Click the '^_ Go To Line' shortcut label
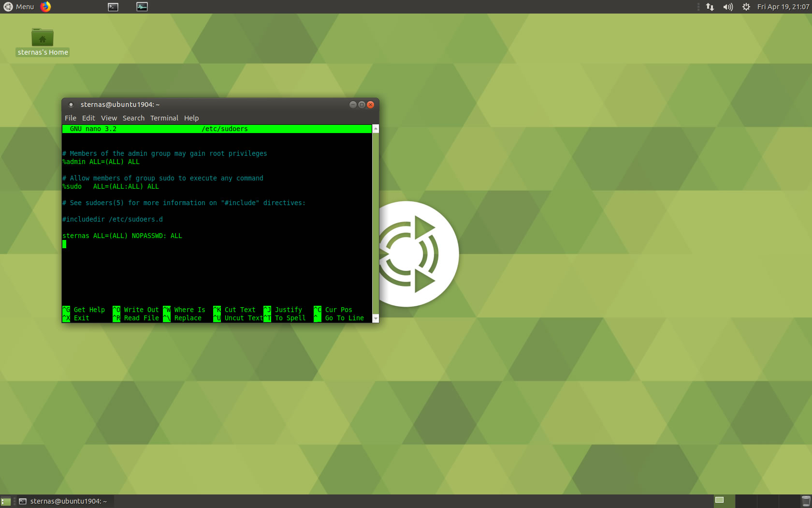This screenshot has width=812, height=508. tap(339, 318)
